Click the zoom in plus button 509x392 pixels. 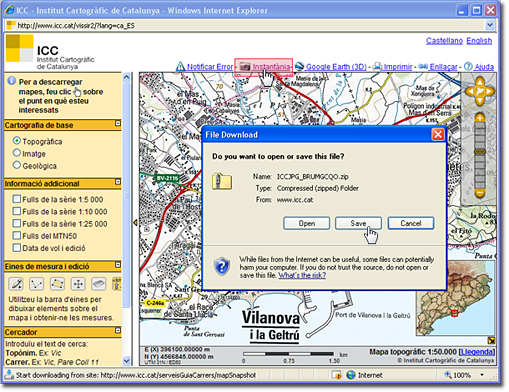point(480,118)
